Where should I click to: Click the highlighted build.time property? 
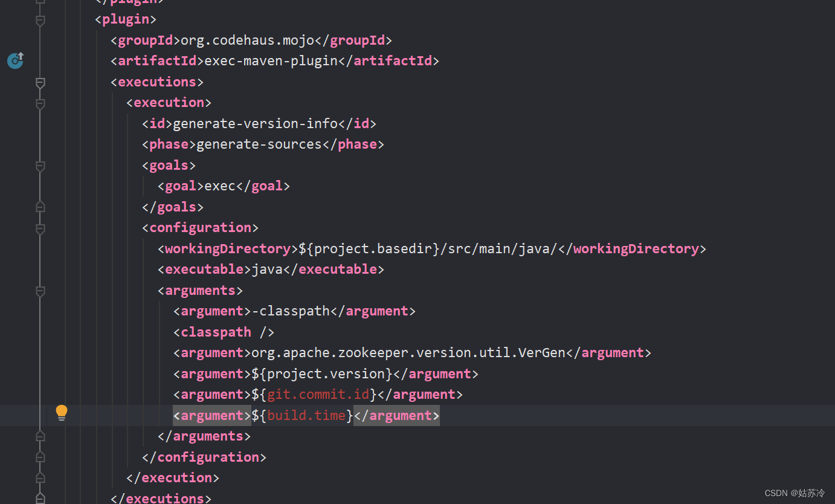(x=306, y=415)
